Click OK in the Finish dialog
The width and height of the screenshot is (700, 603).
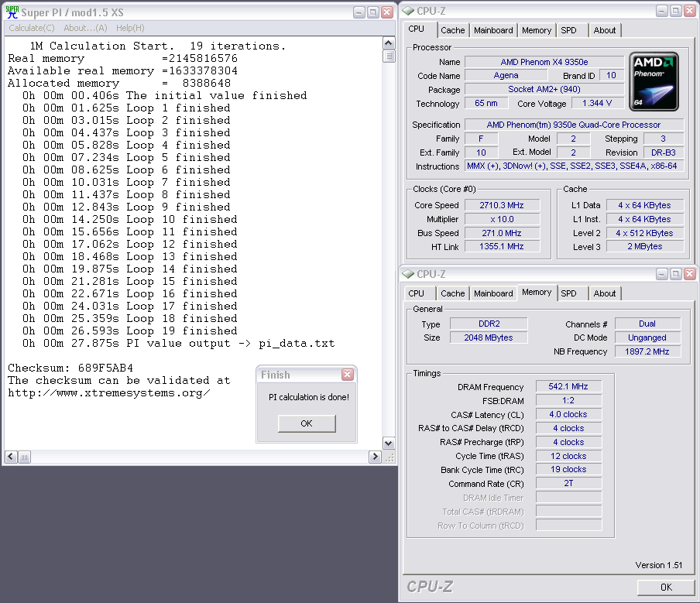point(307,423)
